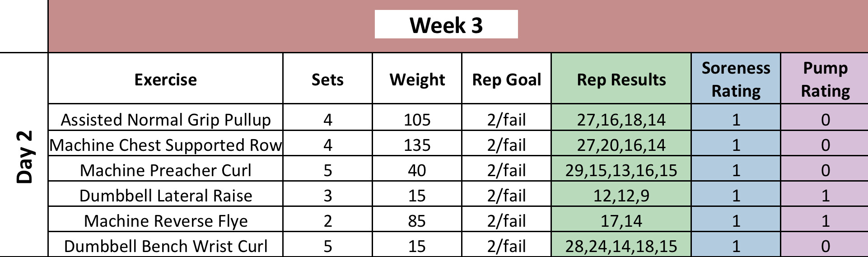Click the Pump Rating header cell
The height and width of the screenshot is (257, 868).
825,79
